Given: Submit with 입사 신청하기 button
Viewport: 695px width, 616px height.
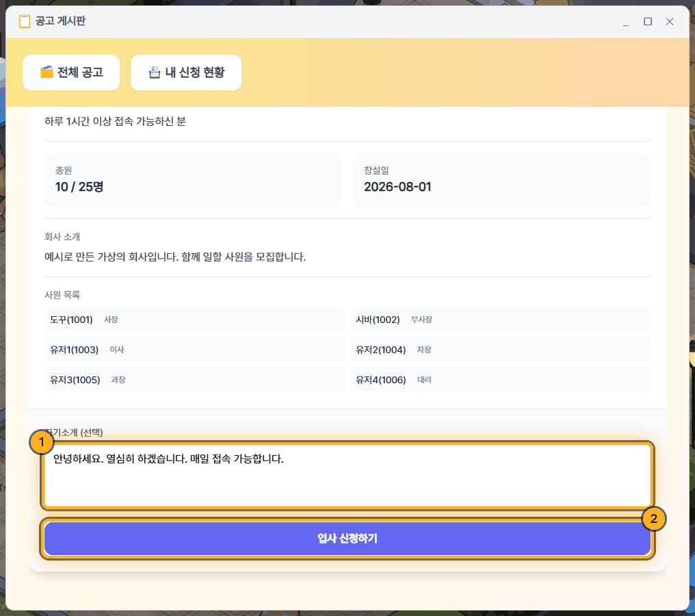Looking at the screenshot, I should pos(347,539).
